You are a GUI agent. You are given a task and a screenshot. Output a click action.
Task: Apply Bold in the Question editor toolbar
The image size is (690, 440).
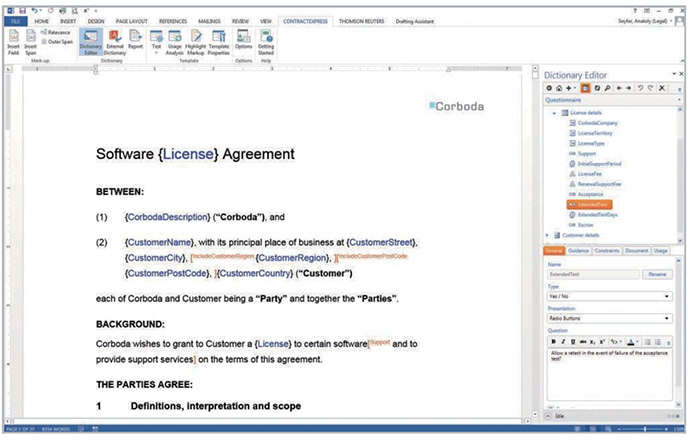pyautogui.click(x=554, y=342)
